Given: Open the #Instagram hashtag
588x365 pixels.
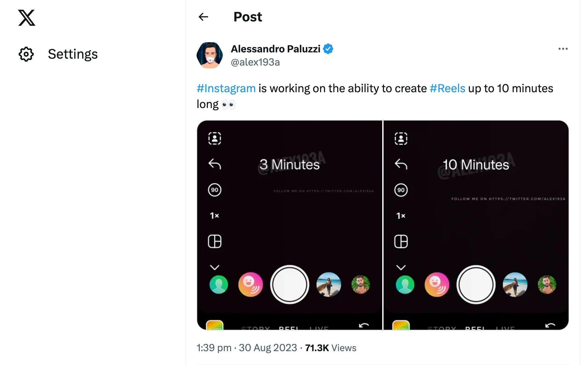Looking at the screenshot, I should click(226, 88).
